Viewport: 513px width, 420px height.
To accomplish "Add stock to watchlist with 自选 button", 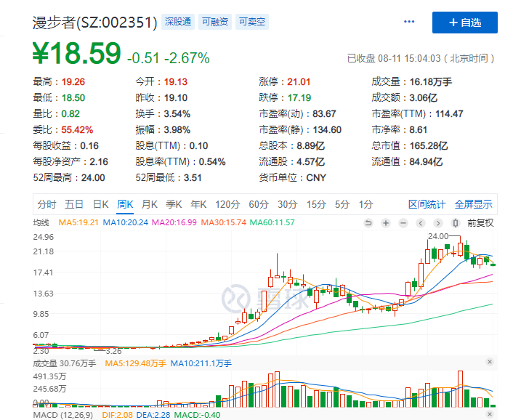I will 464,23.
